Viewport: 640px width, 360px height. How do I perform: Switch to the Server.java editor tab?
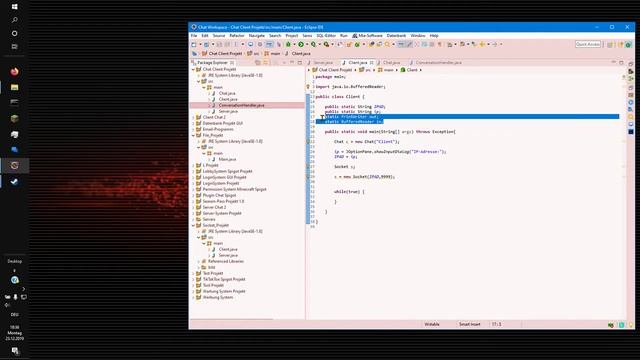[323, 63]
